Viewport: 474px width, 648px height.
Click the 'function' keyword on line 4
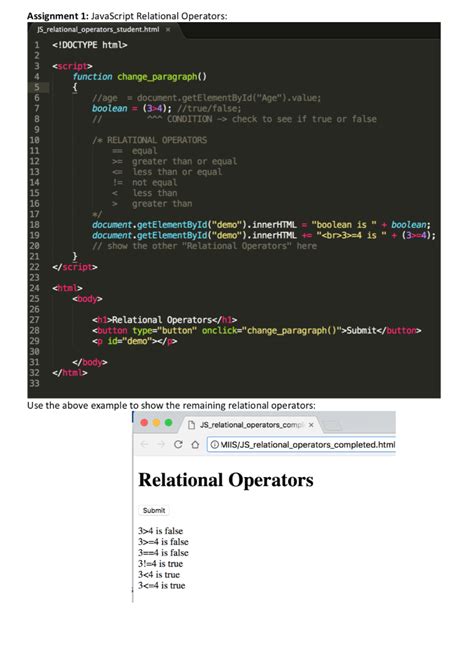coord(92,76)
